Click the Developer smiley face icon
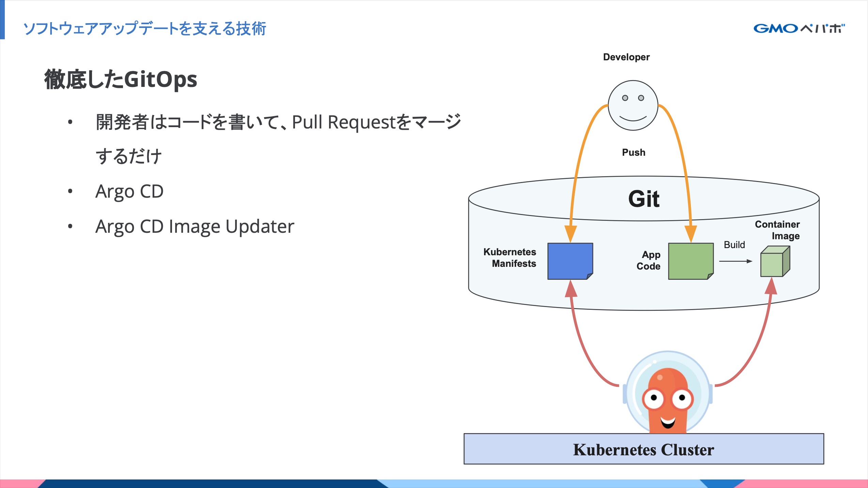Screen dimensions: 868x488 pos(633,106)
